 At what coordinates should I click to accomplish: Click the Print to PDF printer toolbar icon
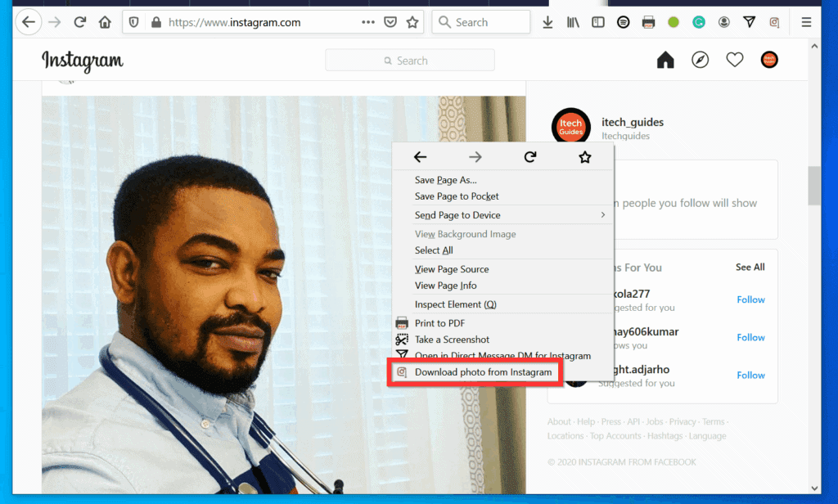point(648,22)
